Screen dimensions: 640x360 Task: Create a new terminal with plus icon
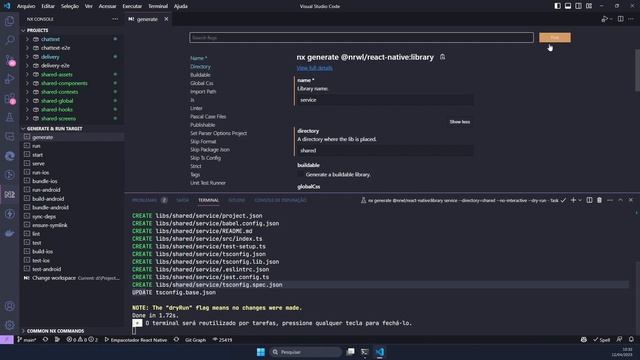(573, 200)
